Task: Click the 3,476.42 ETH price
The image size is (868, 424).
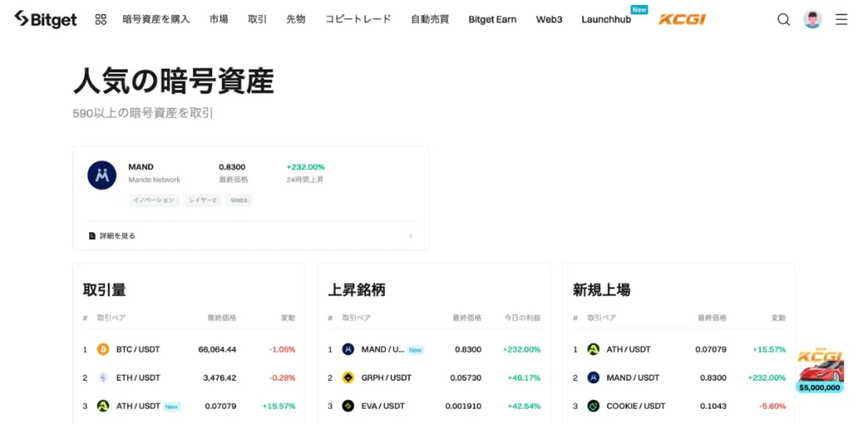Action: tap(220, 377)
